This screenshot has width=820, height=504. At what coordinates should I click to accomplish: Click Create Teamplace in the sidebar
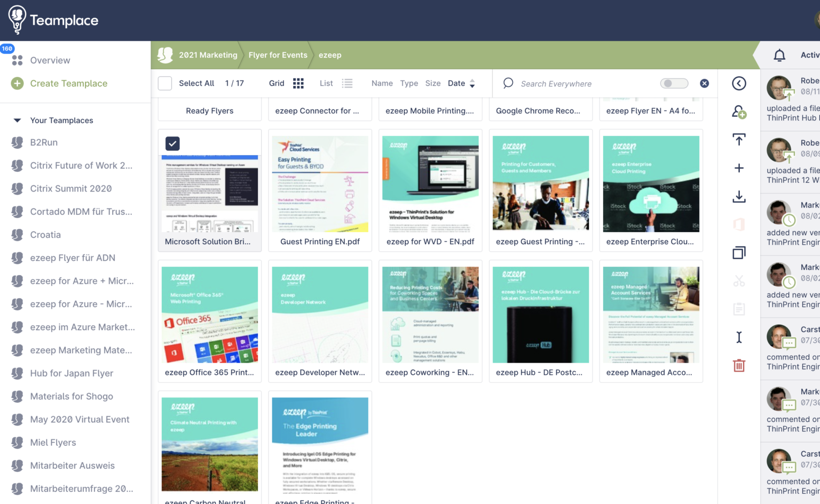pyautogui.click(x=68, y=83)
